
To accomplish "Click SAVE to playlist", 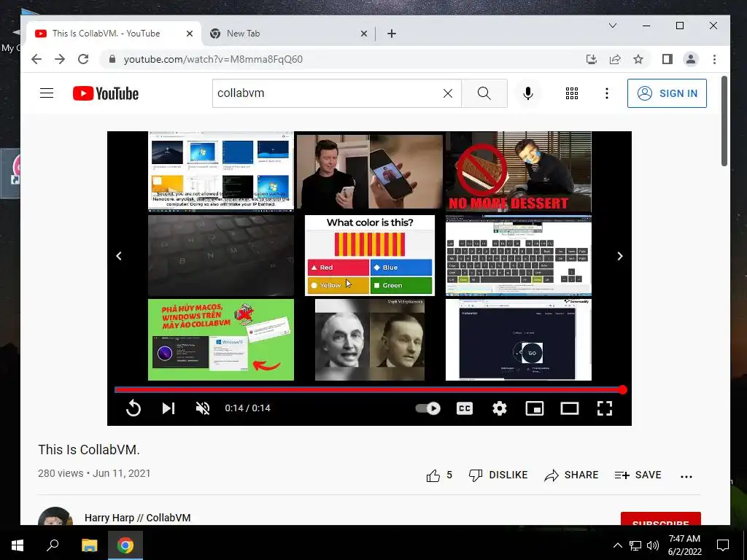I will (638, 475).
